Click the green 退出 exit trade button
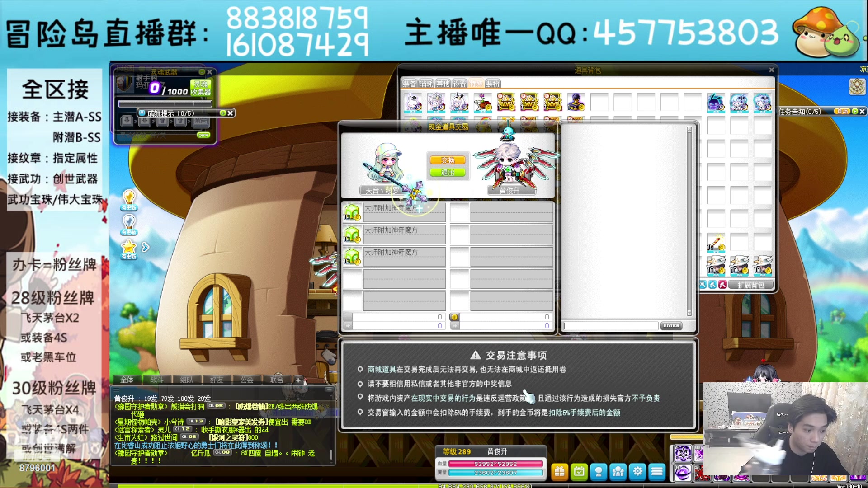 click(448, 173)
